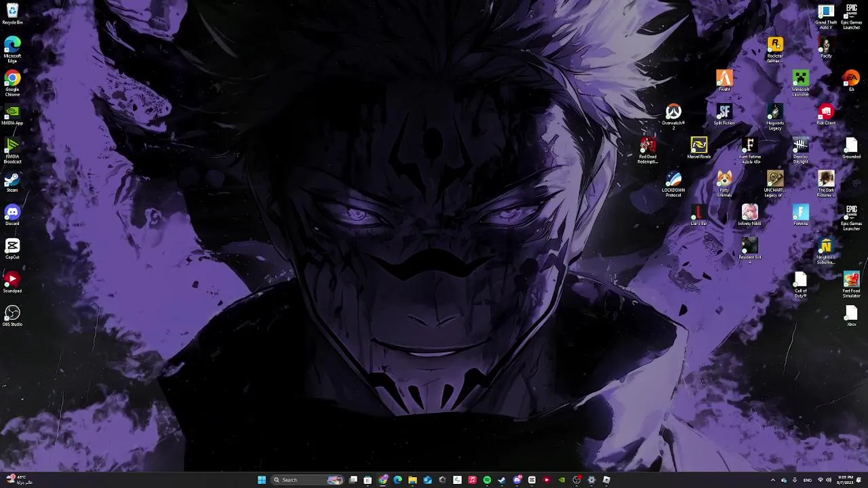This screenshot has height=488, width=868.
Task: Click the microphone tray icon
Action: pos(795,480)
